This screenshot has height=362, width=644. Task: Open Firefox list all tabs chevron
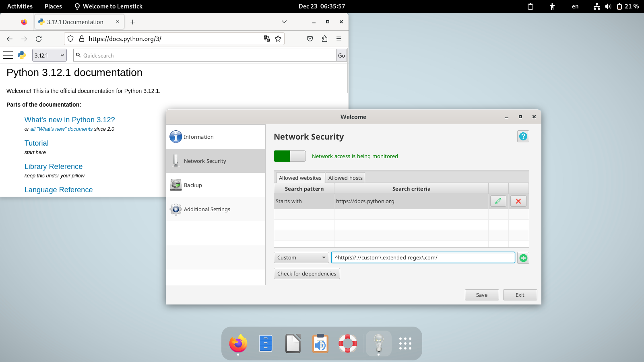pos(284,22)
